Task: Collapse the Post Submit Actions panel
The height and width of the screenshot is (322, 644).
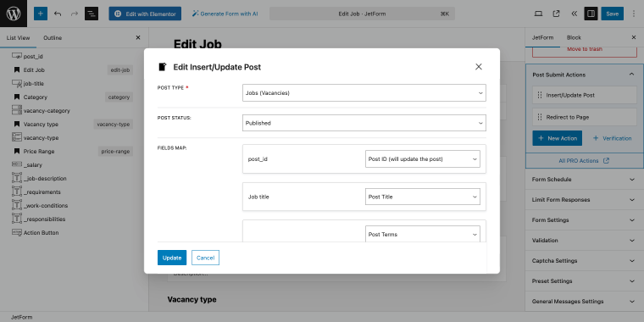Action: (584, 75)
